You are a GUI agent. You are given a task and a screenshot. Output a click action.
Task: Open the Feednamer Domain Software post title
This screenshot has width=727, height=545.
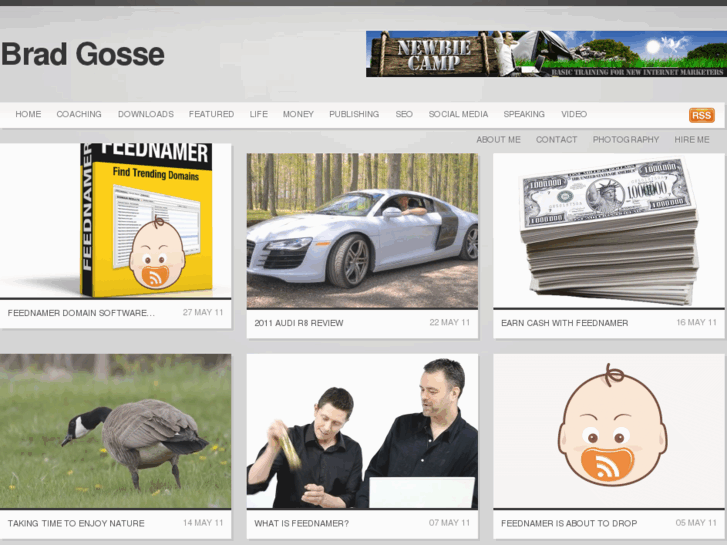pos(81,313)
